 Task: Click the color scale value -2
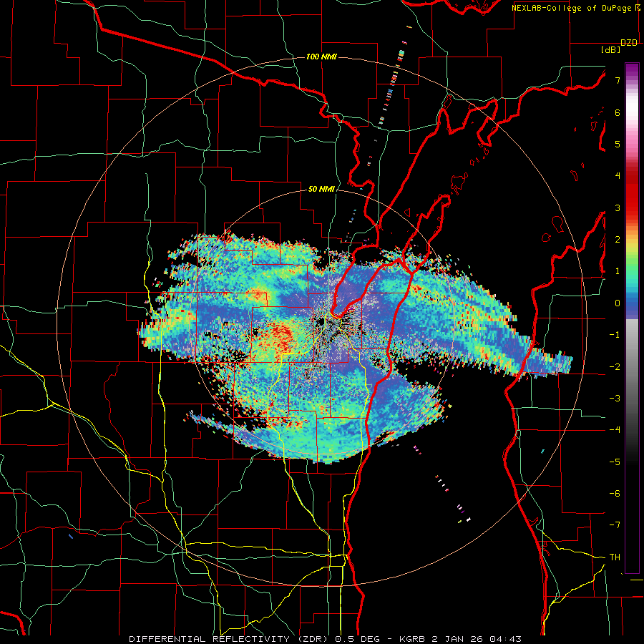[x=615, y=367]
